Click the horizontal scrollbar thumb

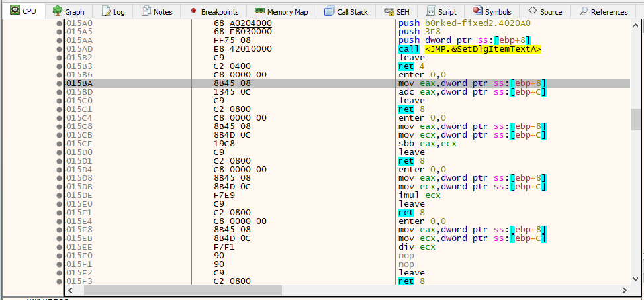[x=183, y=290]
